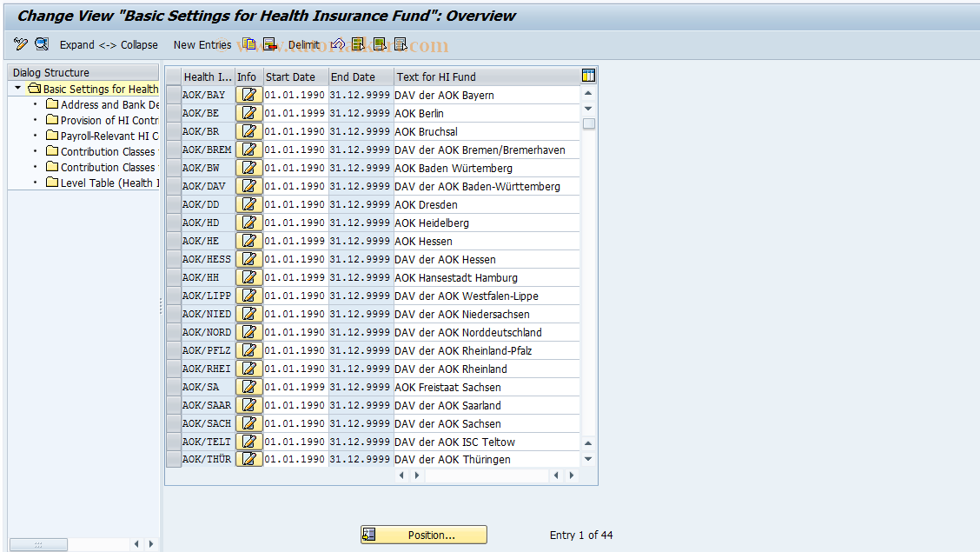Screen dimensions: 980x552
Task: Click the Position... button
Action: tap(424, 535)
